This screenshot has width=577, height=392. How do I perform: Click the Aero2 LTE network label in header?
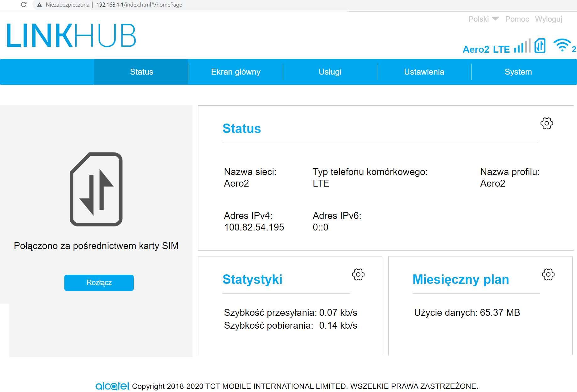tap(486, 49)
